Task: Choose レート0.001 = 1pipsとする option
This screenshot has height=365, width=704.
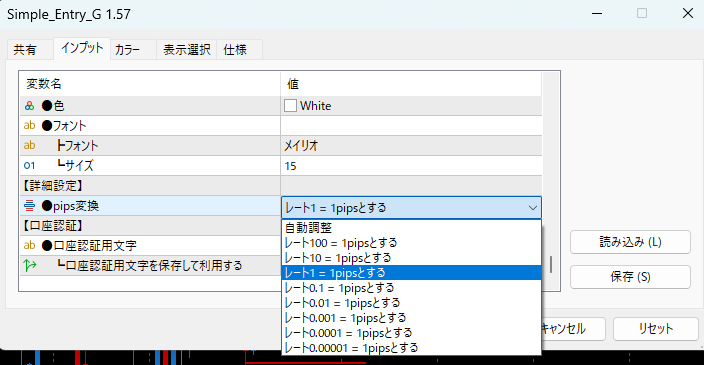Action: [x=411, y=318]
